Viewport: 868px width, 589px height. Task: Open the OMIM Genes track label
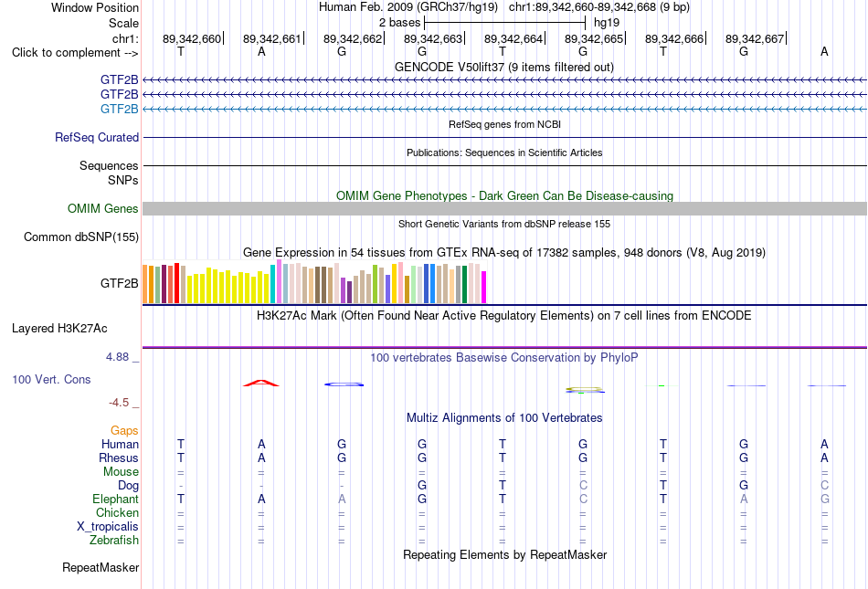[x=103, y=208]
